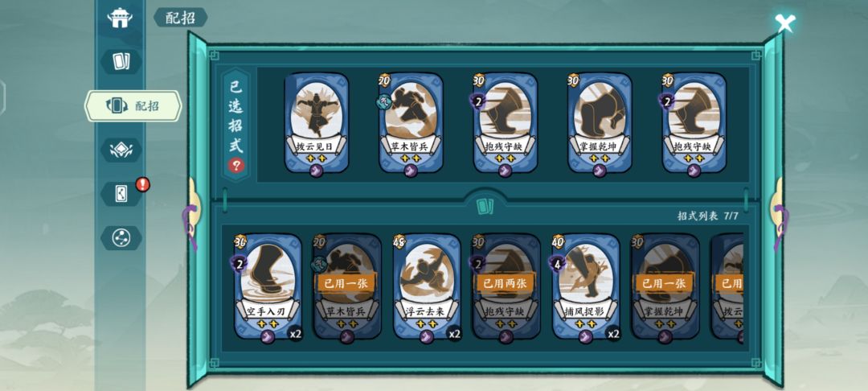Add the 空手入刃 card from list
This screenshot has width=868, height=391.
tap(268, 286)
